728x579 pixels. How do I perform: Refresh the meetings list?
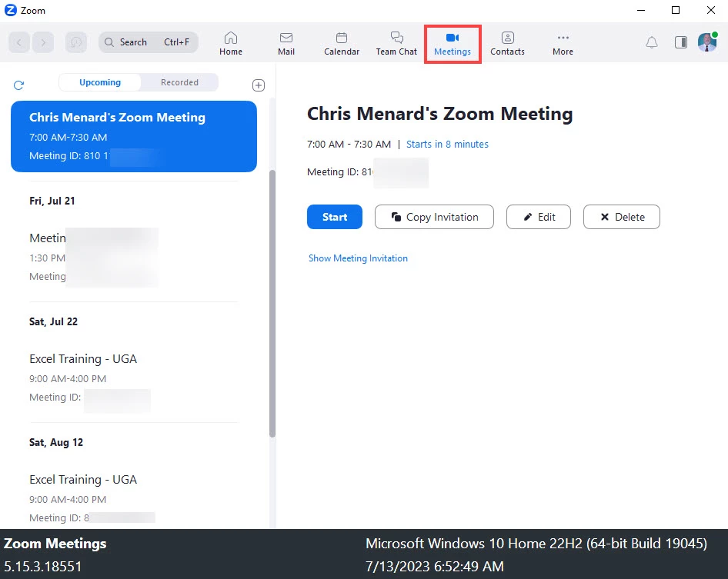[x=18, y=85]
